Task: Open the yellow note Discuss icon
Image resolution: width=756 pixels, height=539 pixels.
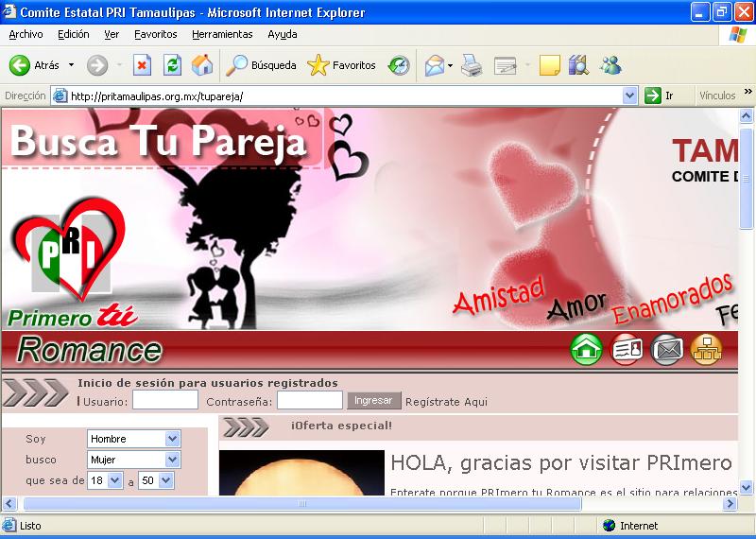Action: click(x=549, y=65)
